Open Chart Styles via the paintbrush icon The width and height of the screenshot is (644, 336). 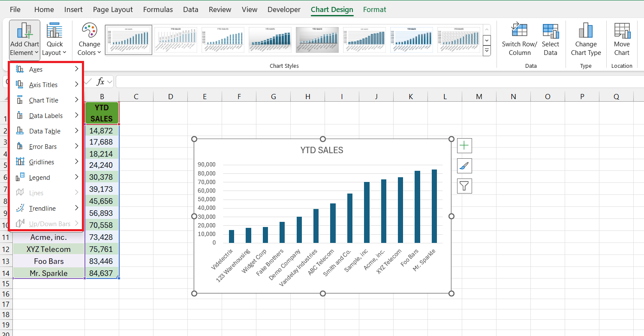pyautogui.click(x=464, y=166)
